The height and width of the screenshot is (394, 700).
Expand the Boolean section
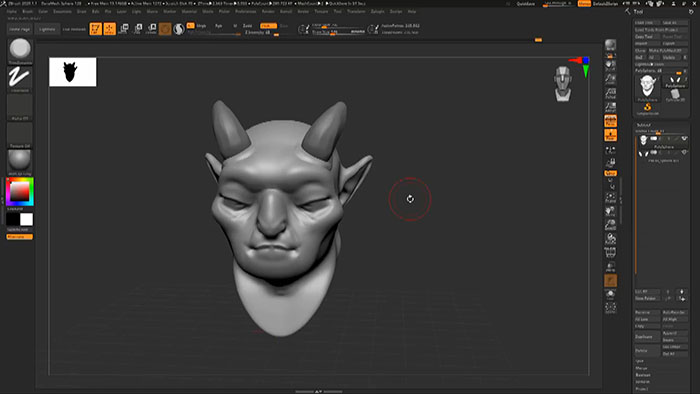pyautogui.click(x=643, y=375)
